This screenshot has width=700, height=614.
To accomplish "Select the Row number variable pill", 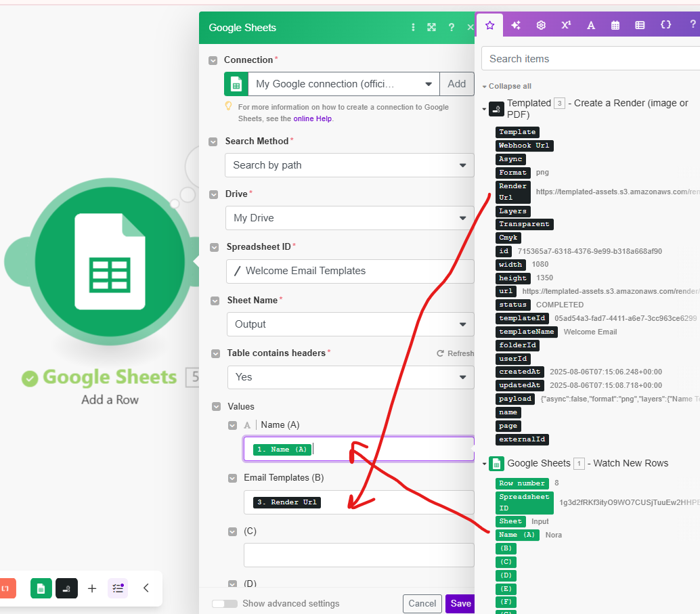I will 522,483.
